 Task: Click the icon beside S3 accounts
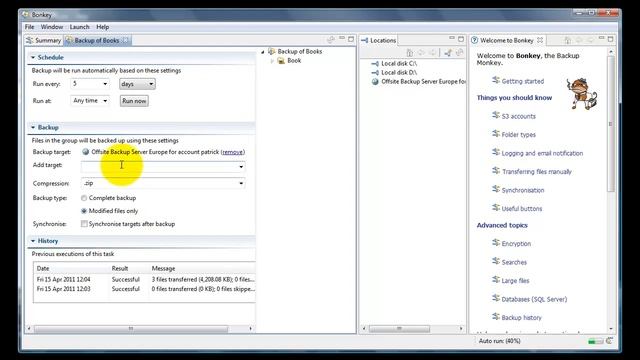point(496,116)
